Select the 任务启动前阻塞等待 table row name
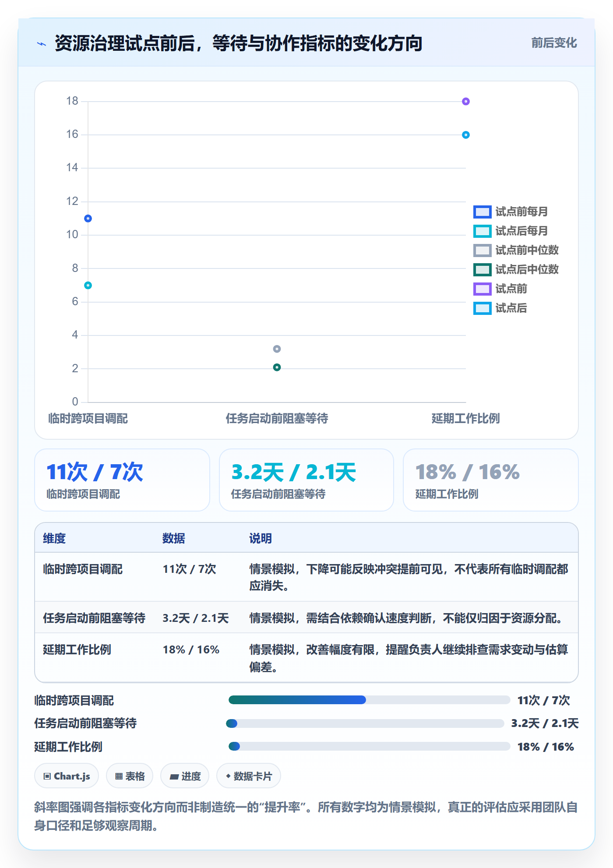The height and width of the screenshot is (868, 613). 94,618
